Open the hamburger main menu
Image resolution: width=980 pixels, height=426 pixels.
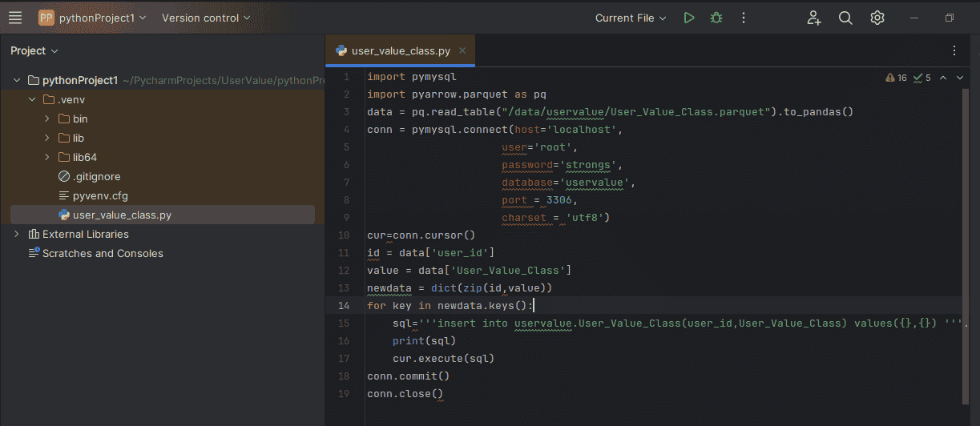click(x=15, y=18)
